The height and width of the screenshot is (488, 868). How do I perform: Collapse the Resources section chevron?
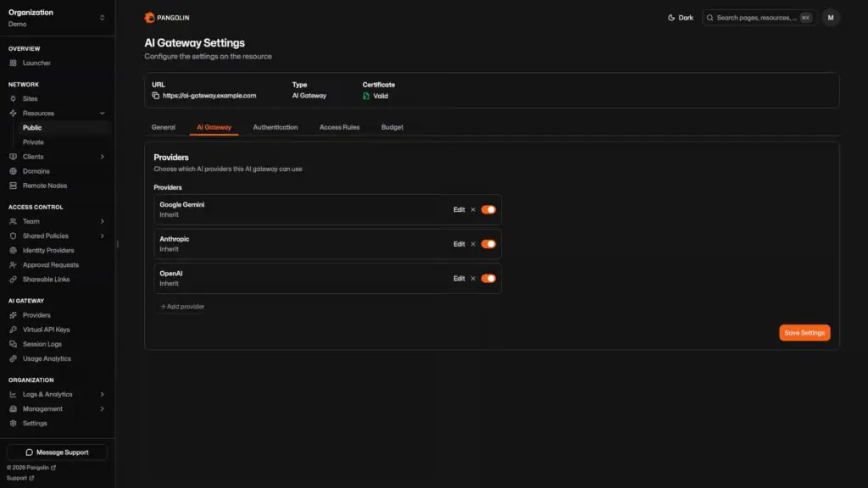click(x=102, y=113)
